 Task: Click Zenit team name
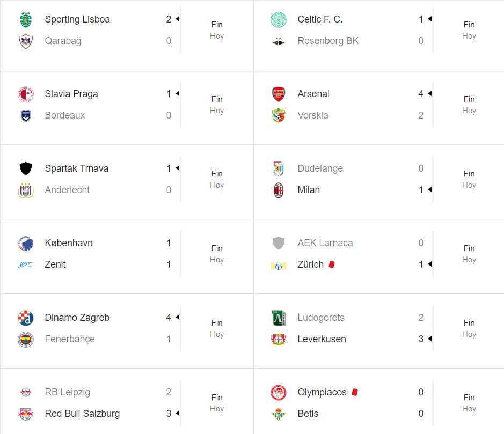point(55,264)
